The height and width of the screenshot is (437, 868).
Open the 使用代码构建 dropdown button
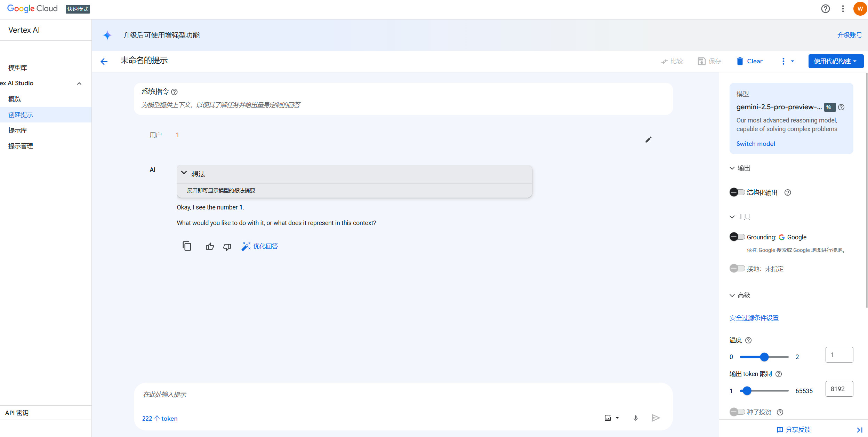[835, 61]
